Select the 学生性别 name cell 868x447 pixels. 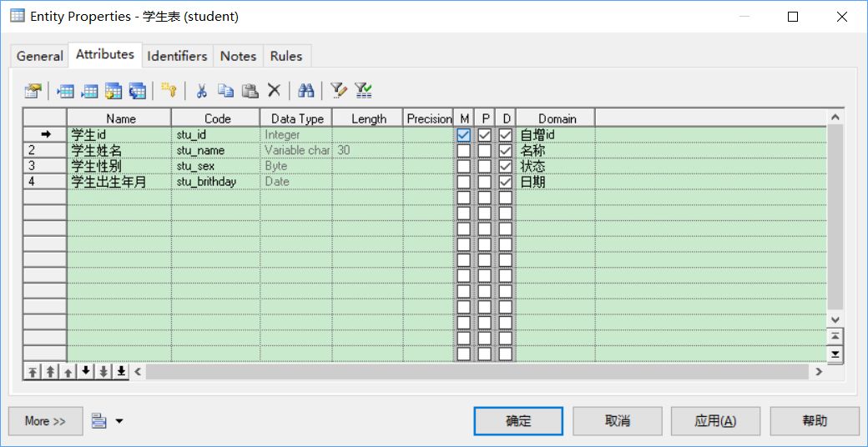[119, 166]
